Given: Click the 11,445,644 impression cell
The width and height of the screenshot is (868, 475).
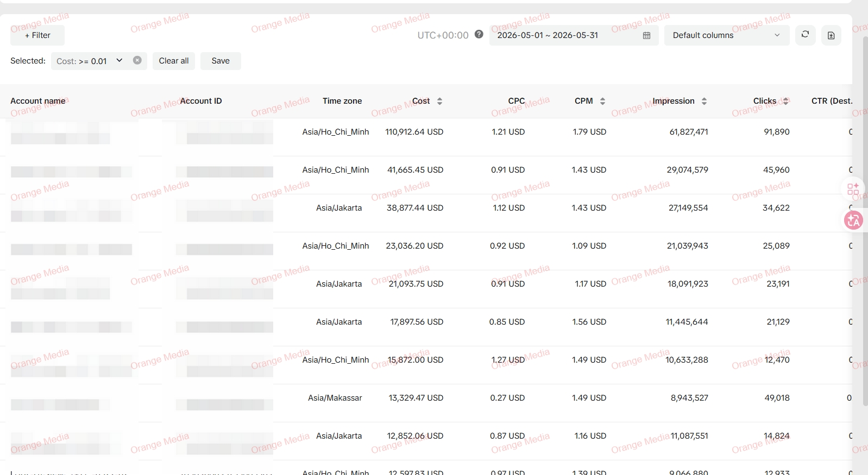Looking at the screenshot, I should tap(687, 322).
